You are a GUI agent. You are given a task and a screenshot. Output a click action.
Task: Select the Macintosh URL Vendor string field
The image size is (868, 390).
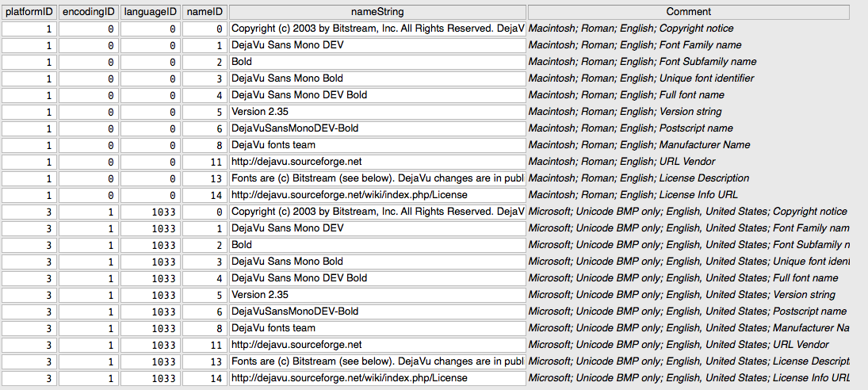point(377,162)
